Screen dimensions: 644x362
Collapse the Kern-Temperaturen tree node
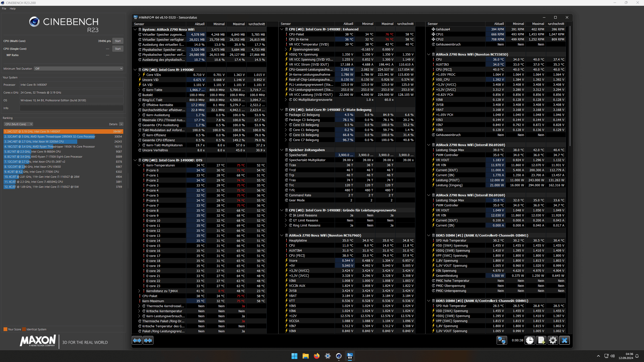(139, 165)
